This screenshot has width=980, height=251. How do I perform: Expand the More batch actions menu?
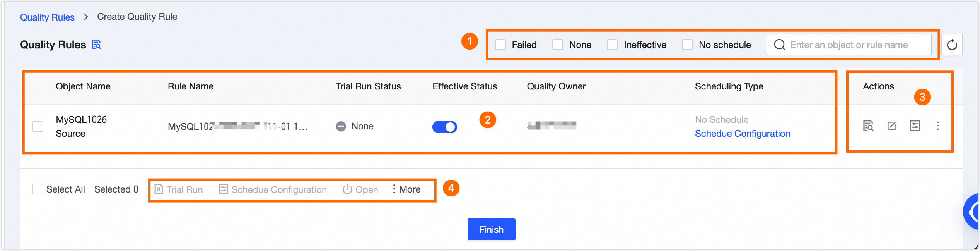(x=406, y=189)
